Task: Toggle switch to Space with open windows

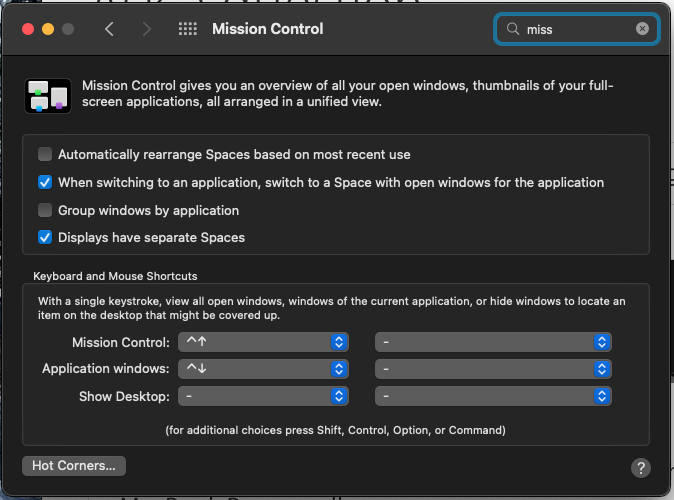Action: pos(45,183)
